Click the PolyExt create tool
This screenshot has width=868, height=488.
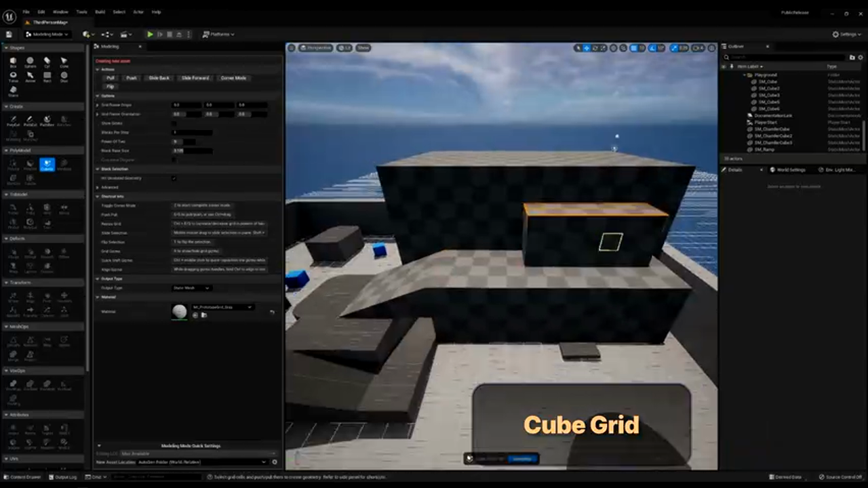point(30,121)
